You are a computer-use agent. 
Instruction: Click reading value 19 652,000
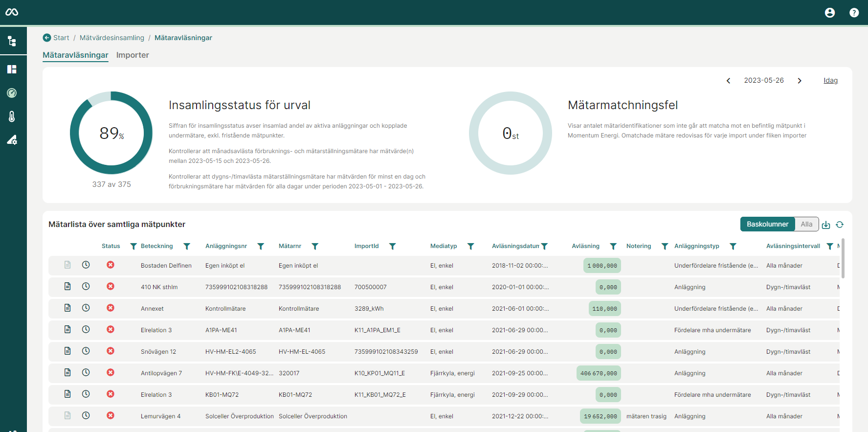pyautogui.click(x=600, y=416)
